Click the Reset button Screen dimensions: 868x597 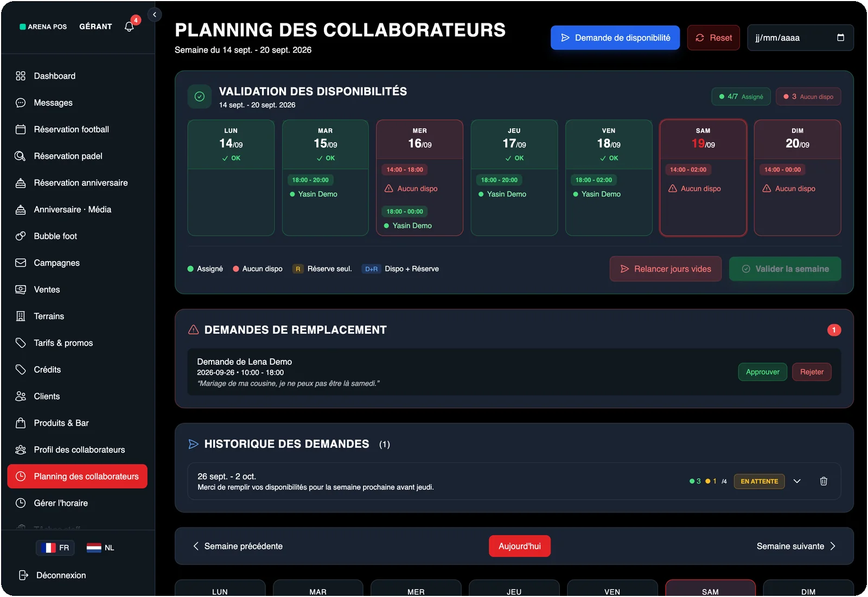(x=713, y=38)
